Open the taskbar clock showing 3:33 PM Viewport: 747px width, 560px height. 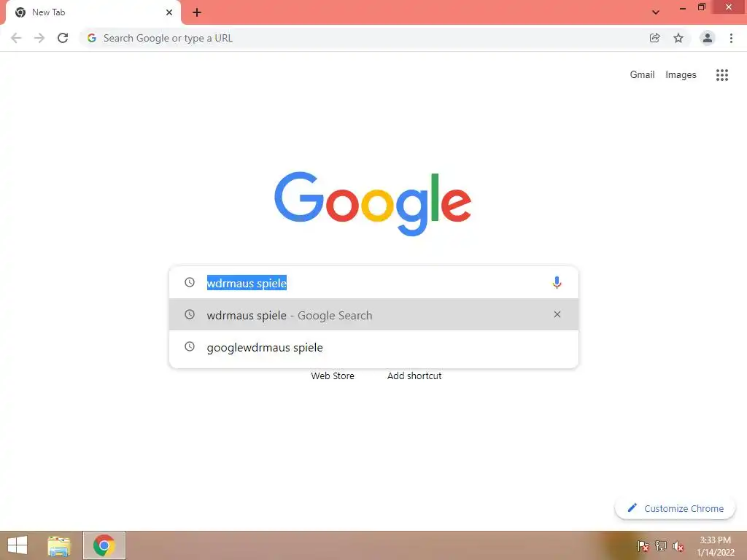(716, 545)
